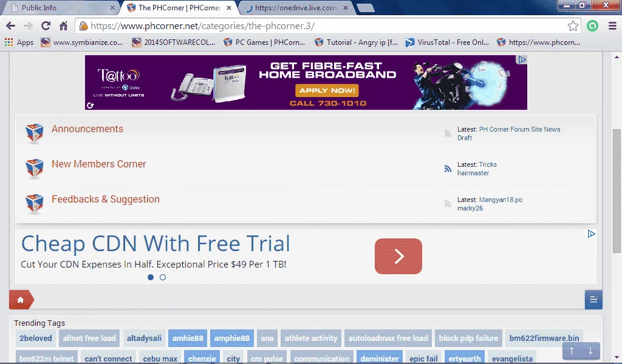Image resolution: width=622 pixels, height=364 pixels.
Task: Open RSS feed icon for Feedbacks & Suggestion
Action: (x=448, y=204)
